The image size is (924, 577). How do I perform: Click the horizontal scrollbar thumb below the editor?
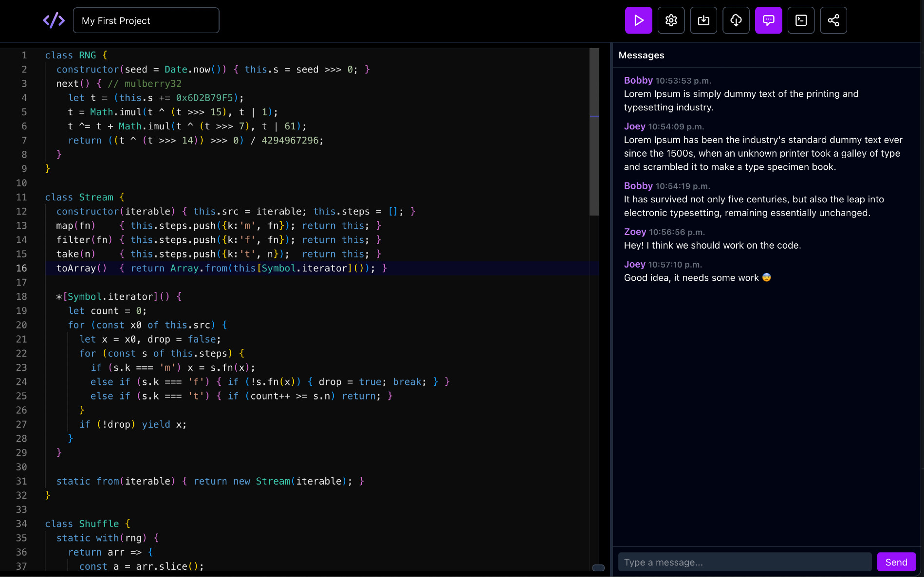click(598, 568)
